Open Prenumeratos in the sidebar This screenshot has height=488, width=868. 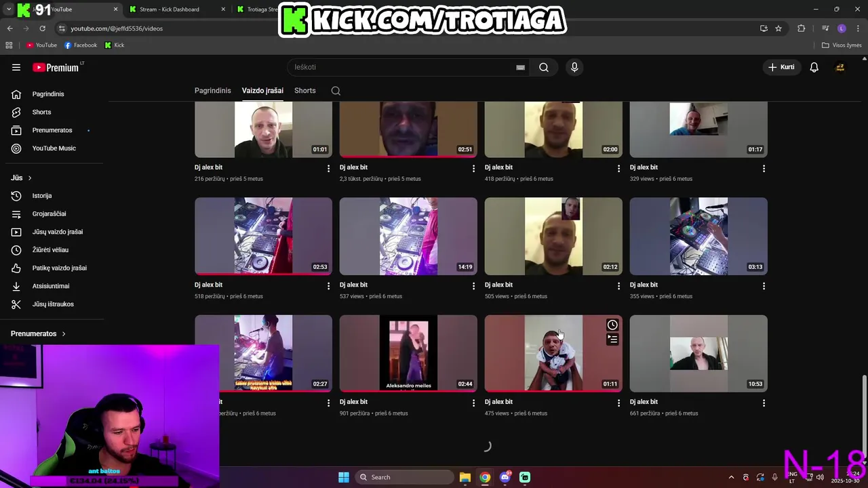coord(52,130)
